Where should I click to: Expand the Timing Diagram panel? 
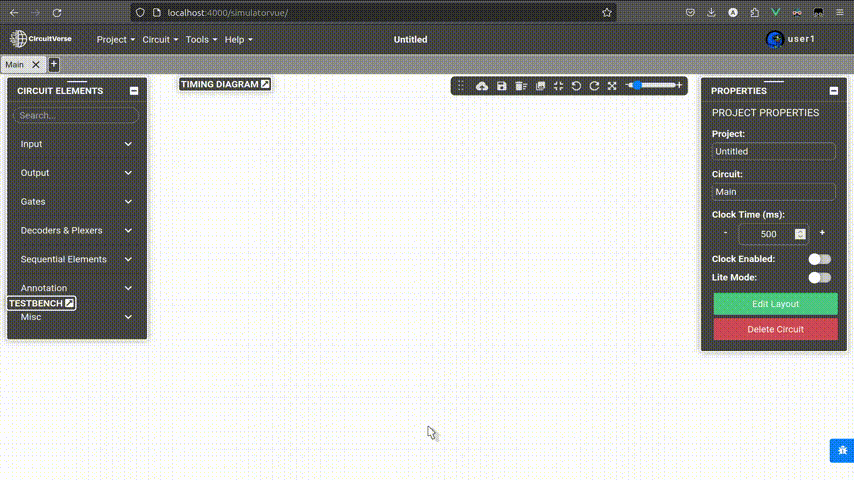click(x=265, y=84)
